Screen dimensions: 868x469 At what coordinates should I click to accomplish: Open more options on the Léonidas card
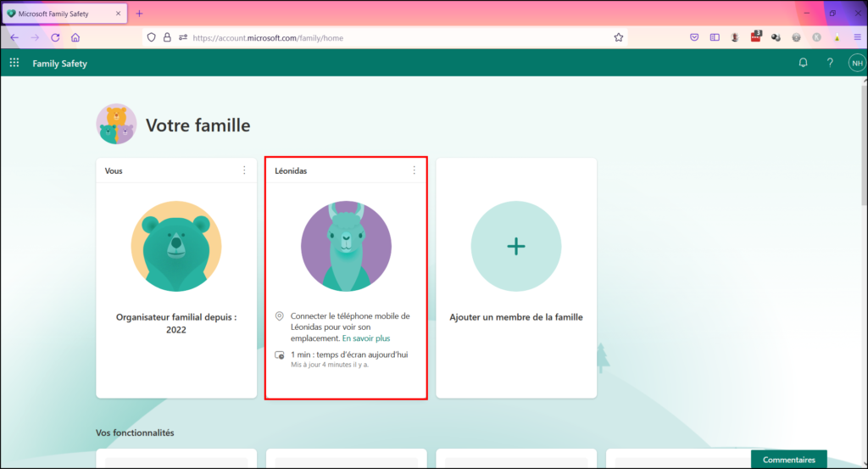tap(414, 170)
